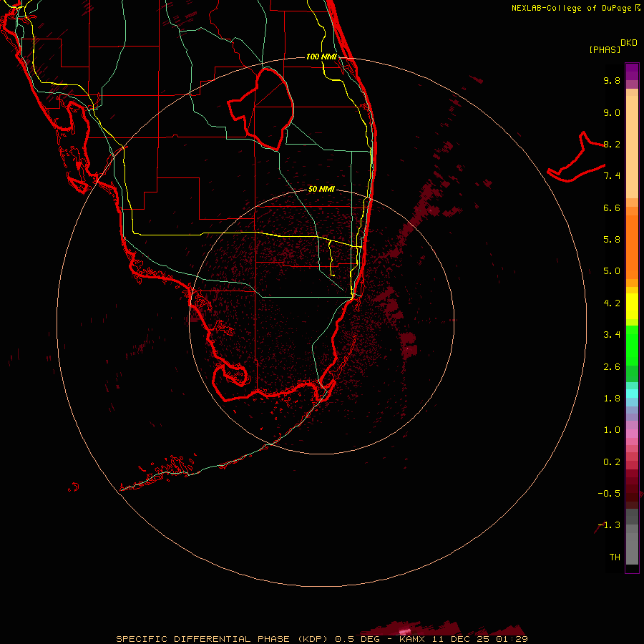Click the NEXLAB-College of DuPage credit text
Image resolution: width=644 pixels, height=644 pixels.
(571, 8)
